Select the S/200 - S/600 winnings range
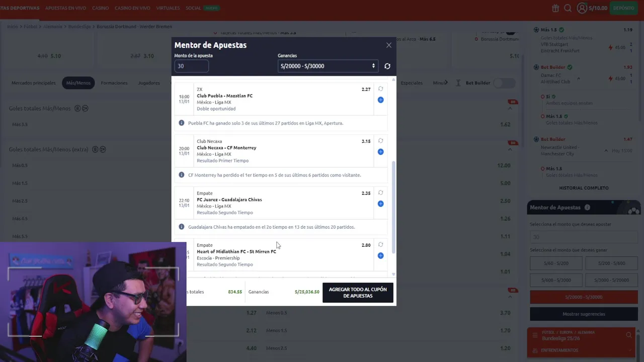The width and height of the screenshot is (644, 362). (611, 263)
